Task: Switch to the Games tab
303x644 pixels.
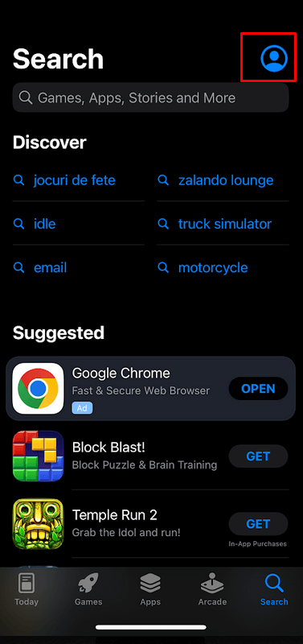Action: tap(88, 589)
